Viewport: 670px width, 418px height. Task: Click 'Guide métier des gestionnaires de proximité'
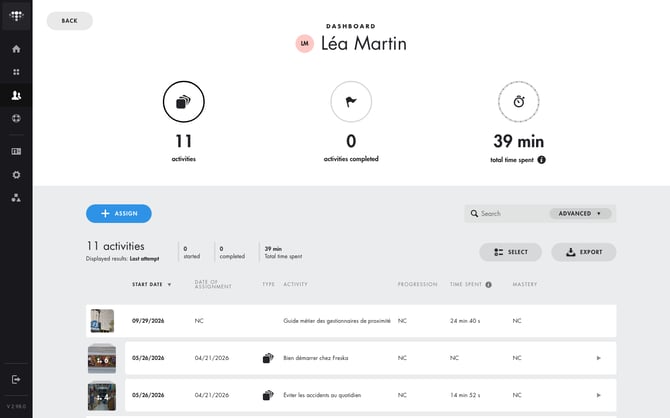337,321
